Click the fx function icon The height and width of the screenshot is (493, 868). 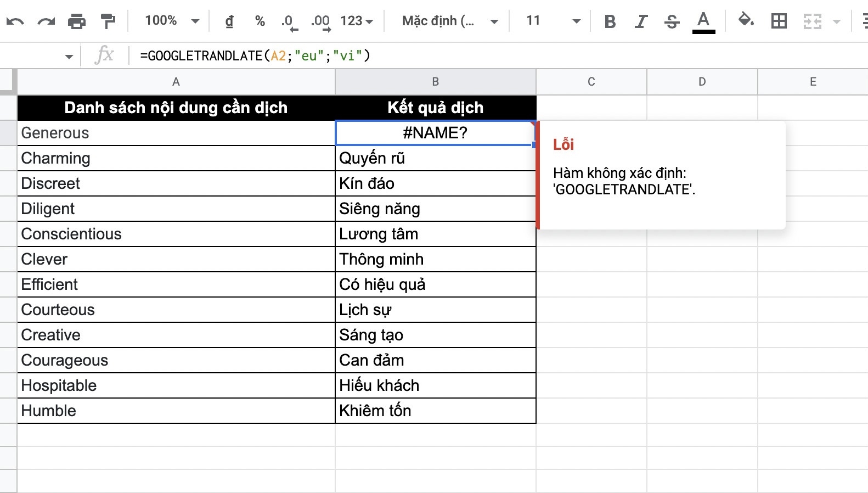pos(104,55)
